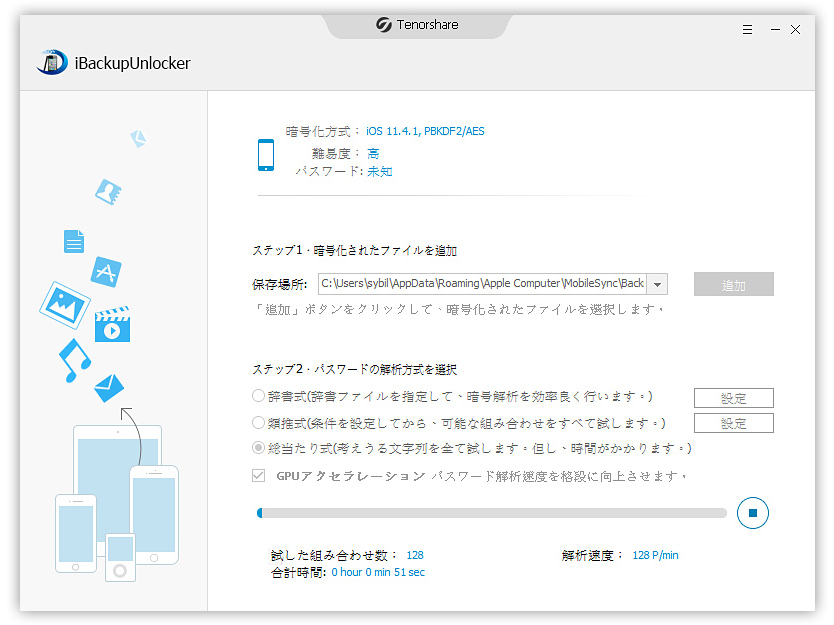
Task: Select the 総当たり式 brute-force radio button
Action: click(x=258, y=448)
